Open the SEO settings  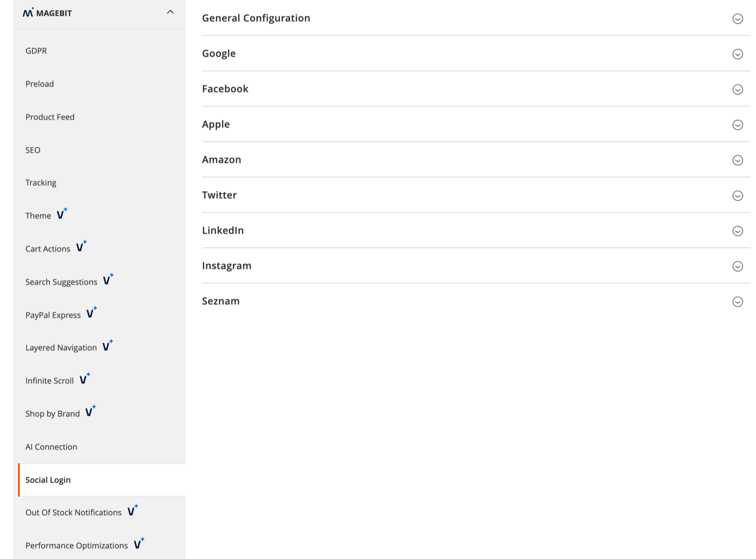pyautogui.click(x=33, y=150)
